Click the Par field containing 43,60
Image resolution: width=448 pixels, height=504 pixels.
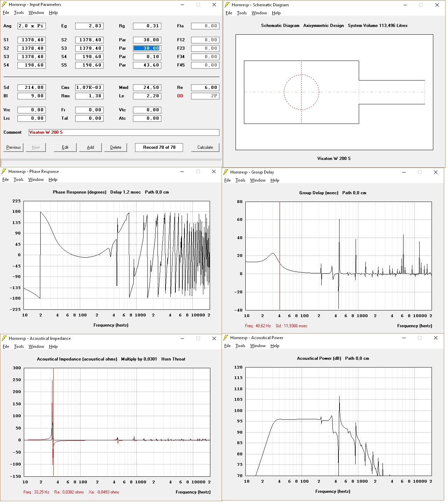147,65
